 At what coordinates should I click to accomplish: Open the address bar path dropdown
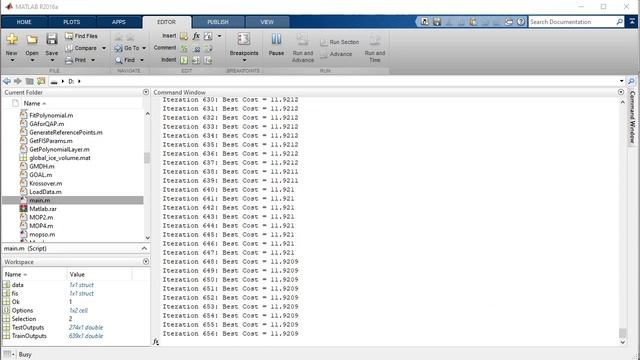[x=621, y=81]
